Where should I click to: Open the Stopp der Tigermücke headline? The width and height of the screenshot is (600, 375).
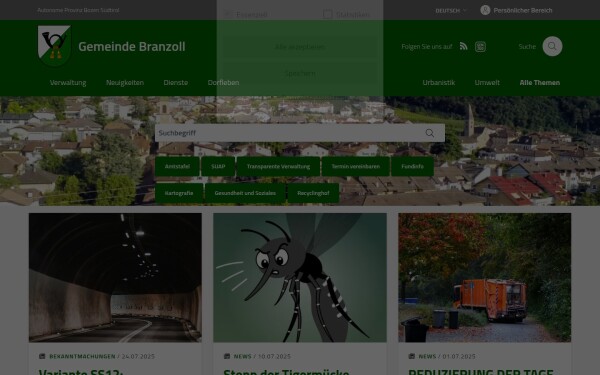coord(286,372)
